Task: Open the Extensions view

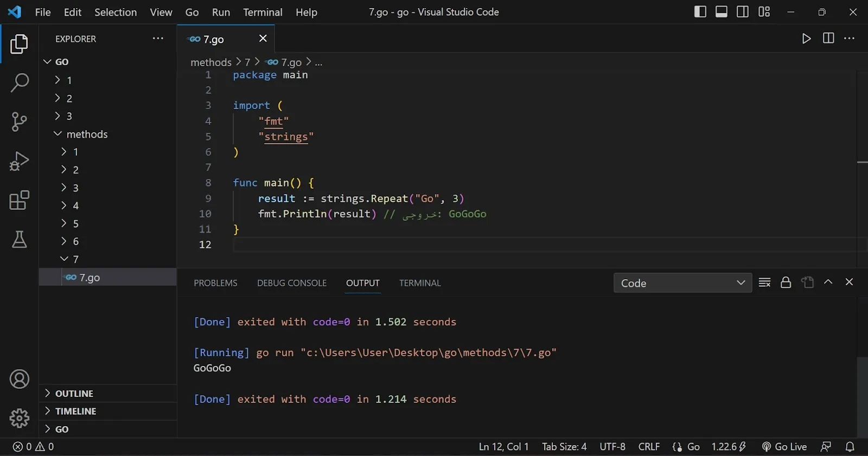Action: pos(19,200)
